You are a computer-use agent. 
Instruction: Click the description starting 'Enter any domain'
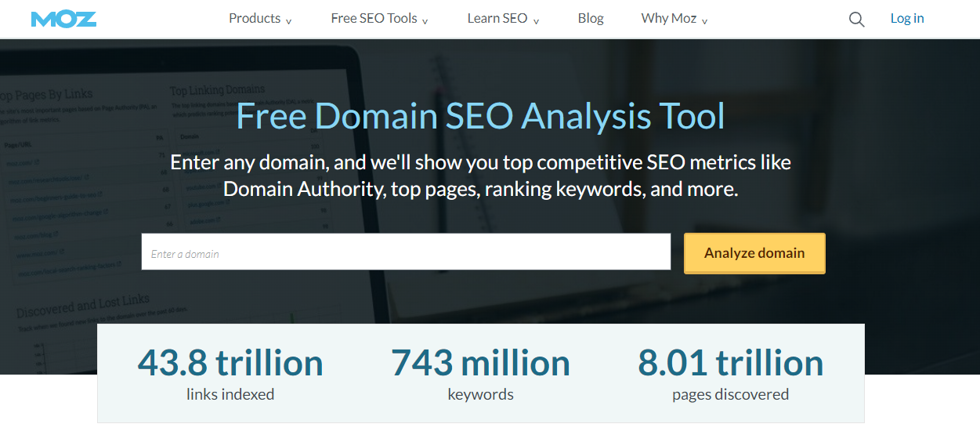tap(480, 176)
